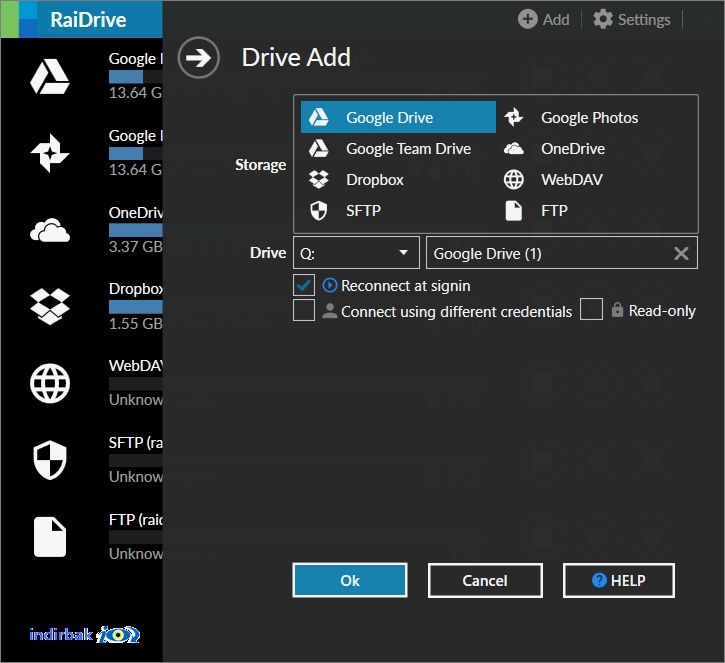Click the SFTP drive name in sidebar

pos(135,442)
